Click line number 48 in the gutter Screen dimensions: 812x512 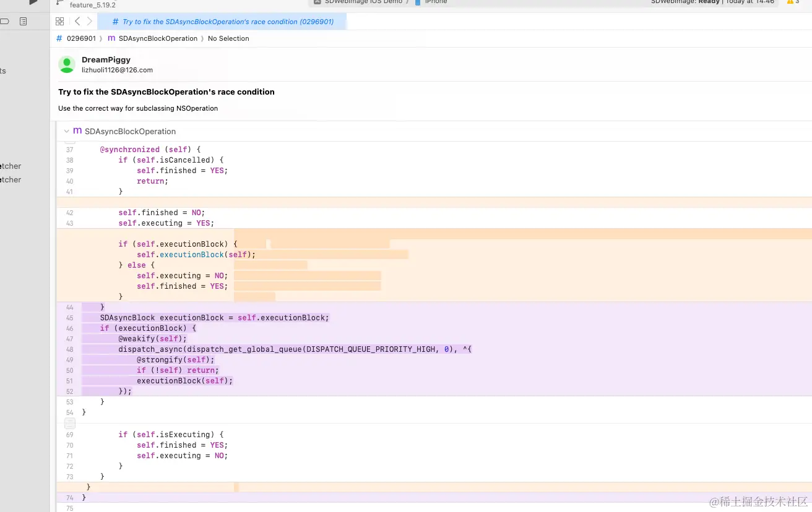[x=69, y=349]
